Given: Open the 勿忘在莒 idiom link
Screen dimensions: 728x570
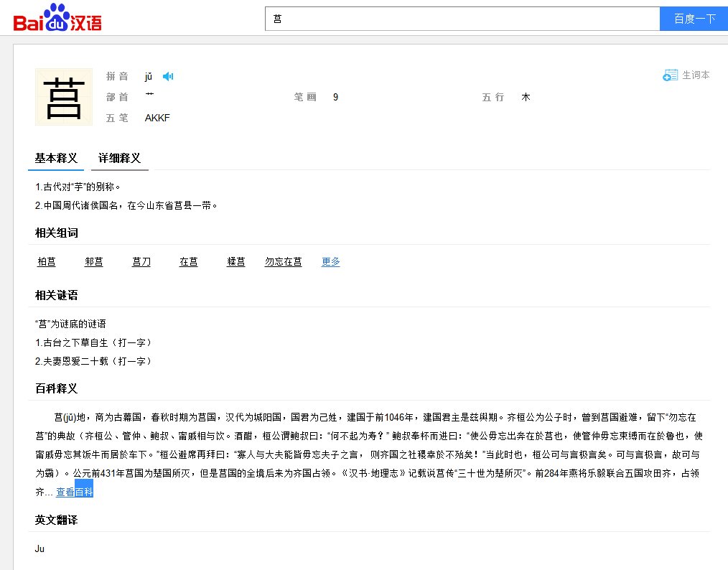Looking at the screenshot, I should point(283,261).
